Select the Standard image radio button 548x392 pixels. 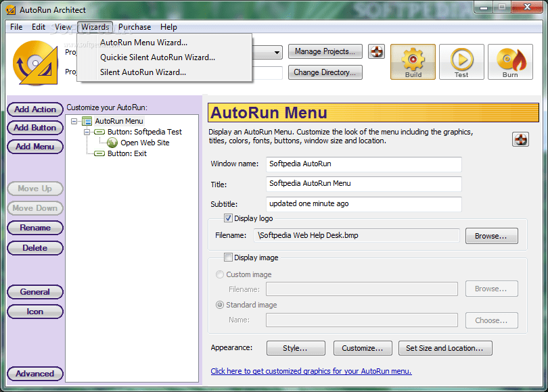[220, 305]
